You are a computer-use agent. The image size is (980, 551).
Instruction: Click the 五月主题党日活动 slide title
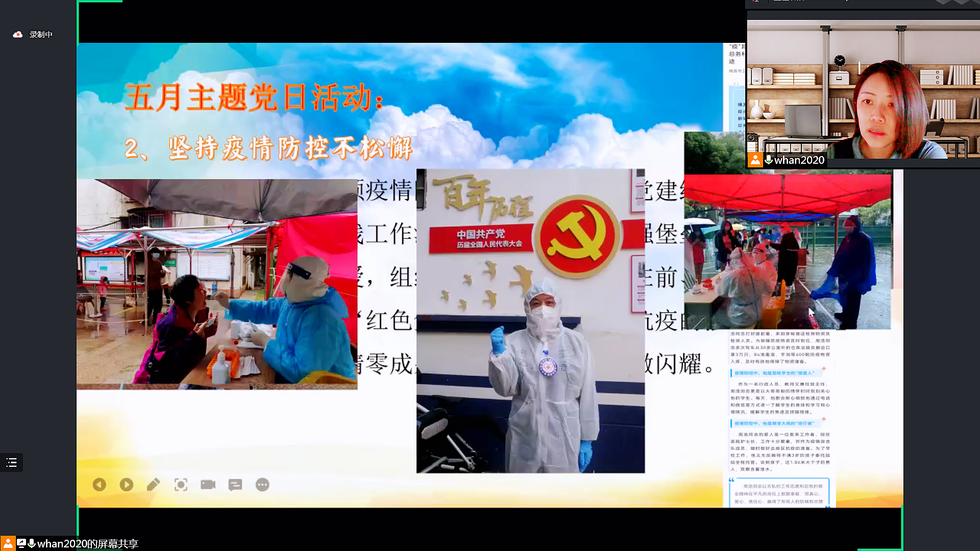[255, 97]
